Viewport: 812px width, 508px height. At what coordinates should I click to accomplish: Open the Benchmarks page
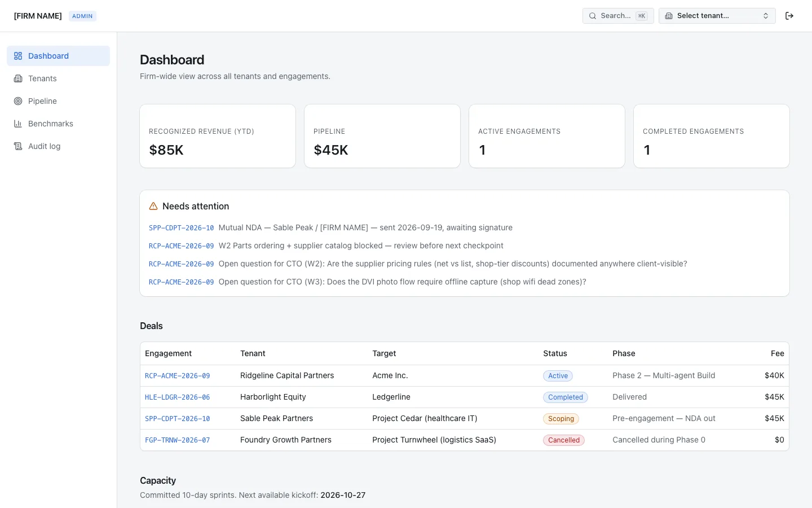(x=58, y=124)
